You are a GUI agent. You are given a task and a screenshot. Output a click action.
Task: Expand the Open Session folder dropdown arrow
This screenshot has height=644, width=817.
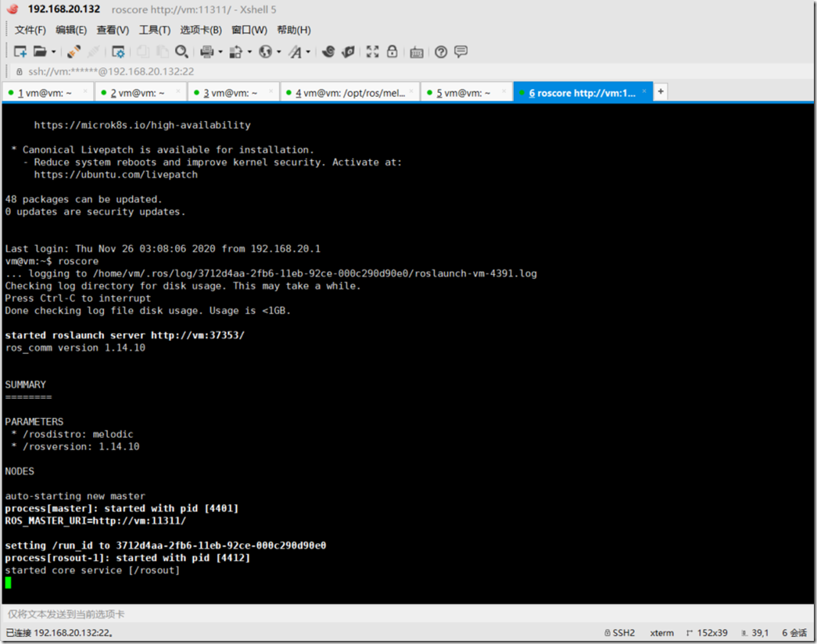point(53,52)
